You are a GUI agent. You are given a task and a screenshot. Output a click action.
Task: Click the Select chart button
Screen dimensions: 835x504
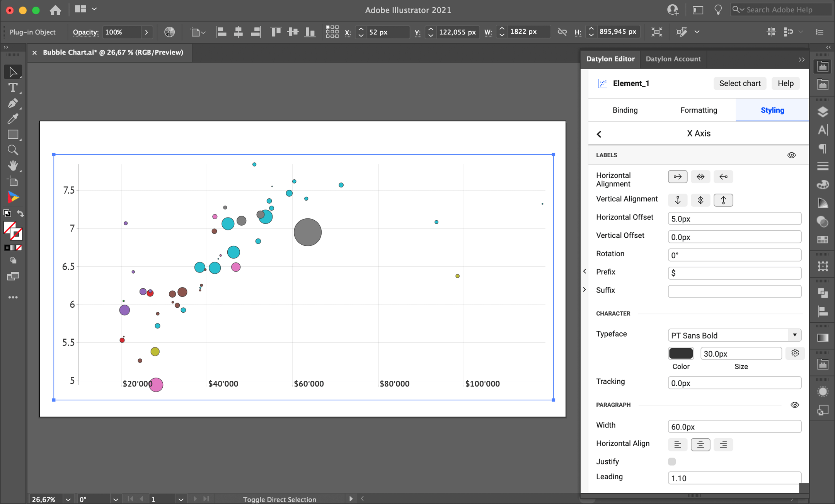coord(740,83)
